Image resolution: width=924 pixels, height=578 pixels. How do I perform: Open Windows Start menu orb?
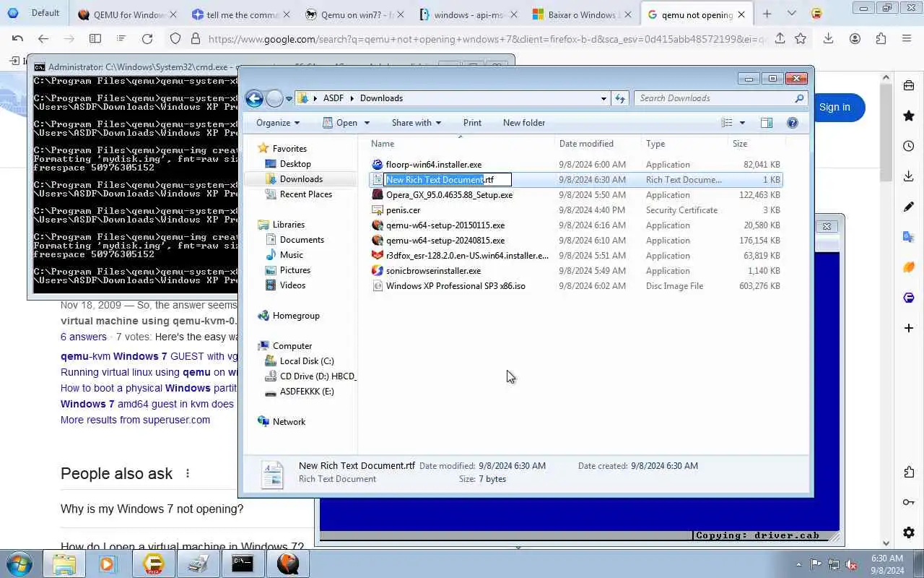[19, 564]
